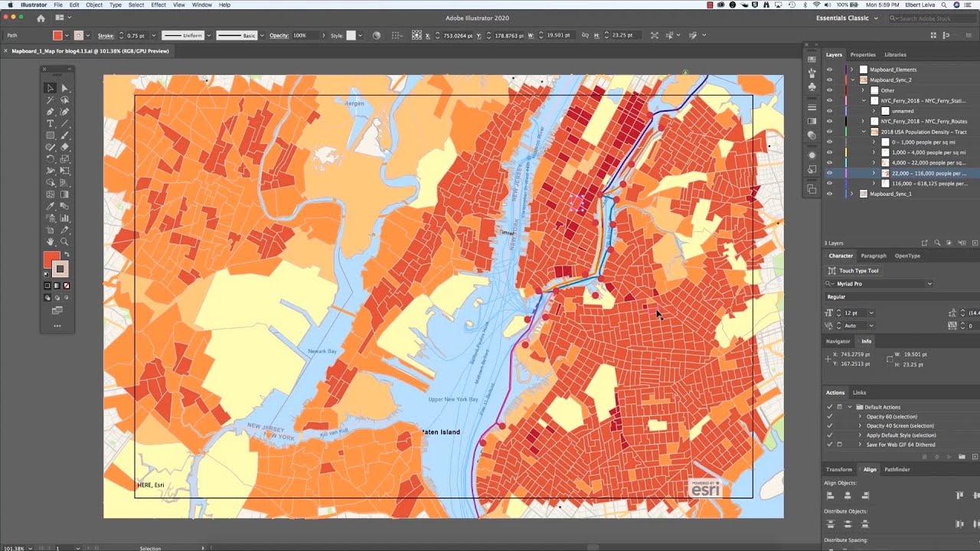This screenshot has width=980, height=551.
Task: Collapse the Mapboard_Sync_2 layer
Action: point(852,80)
